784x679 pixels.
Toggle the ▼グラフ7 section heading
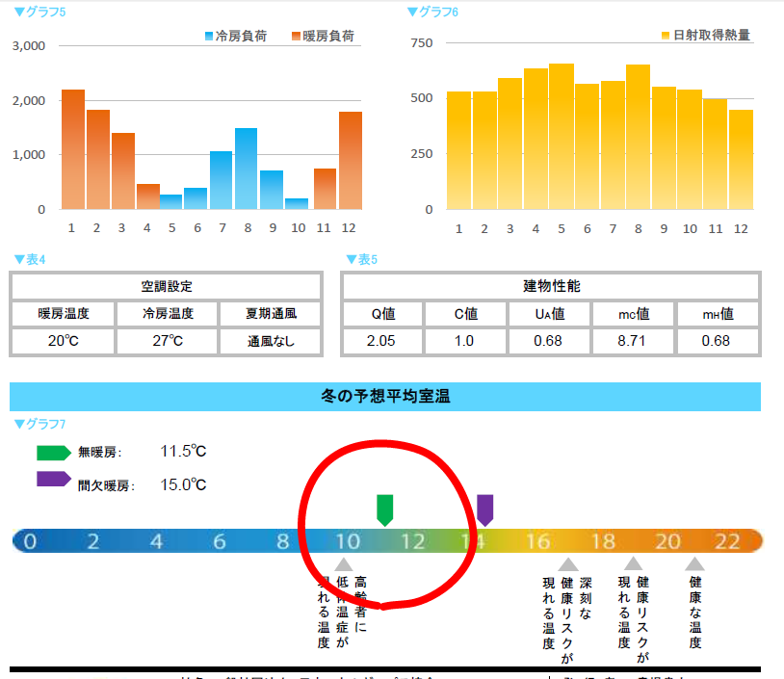39,425
